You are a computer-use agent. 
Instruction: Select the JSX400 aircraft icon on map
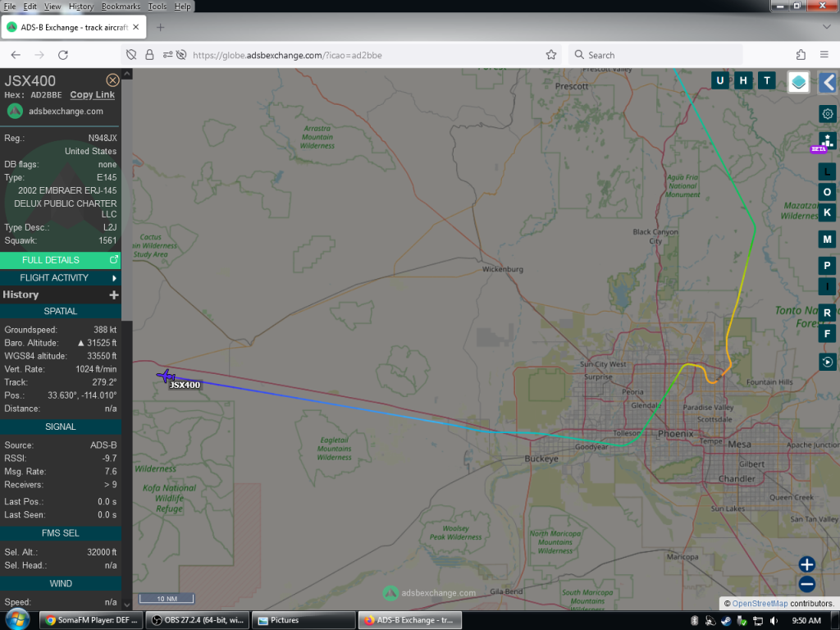click(166, 376)
